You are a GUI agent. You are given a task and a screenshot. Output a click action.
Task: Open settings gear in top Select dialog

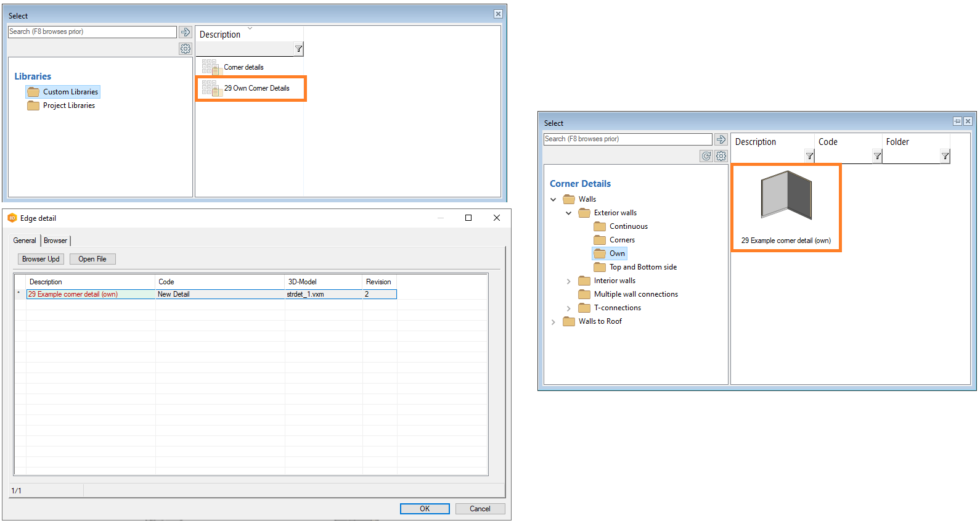point(186,49)
